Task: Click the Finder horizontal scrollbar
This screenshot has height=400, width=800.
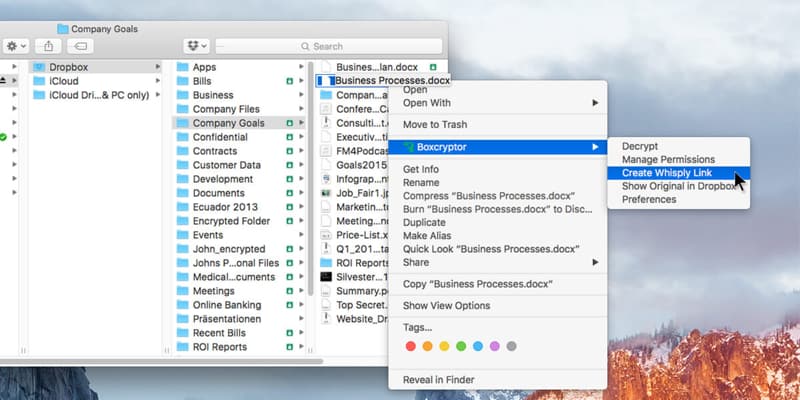Action: [x=161, y=361]
